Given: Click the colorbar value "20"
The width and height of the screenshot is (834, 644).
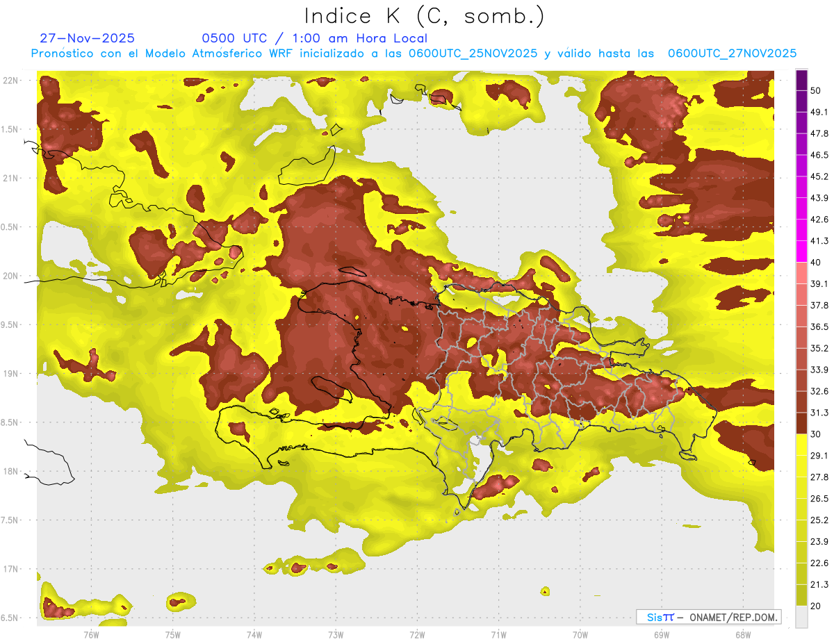Looking at the screenshot, I should (817, 606).
